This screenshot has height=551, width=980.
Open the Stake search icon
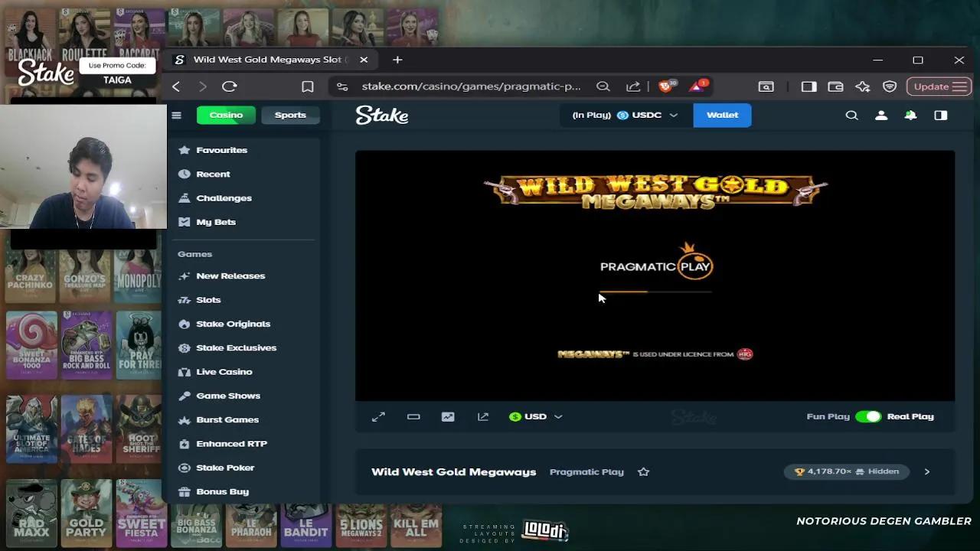pyautogui.click(x=851, y=115)
